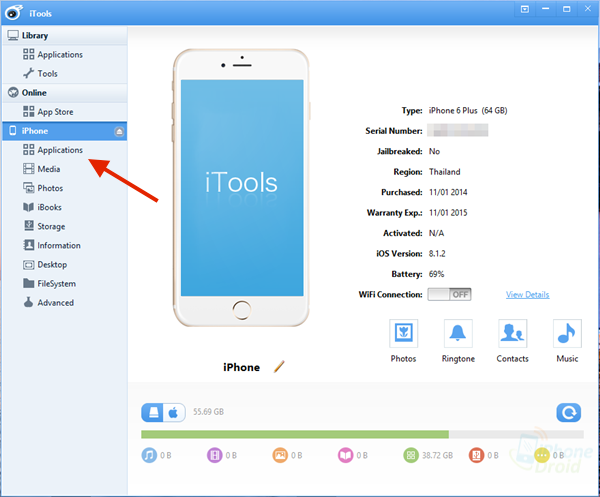Select the iPhone device header
600x497 pixels.
[x=65, y=131]
